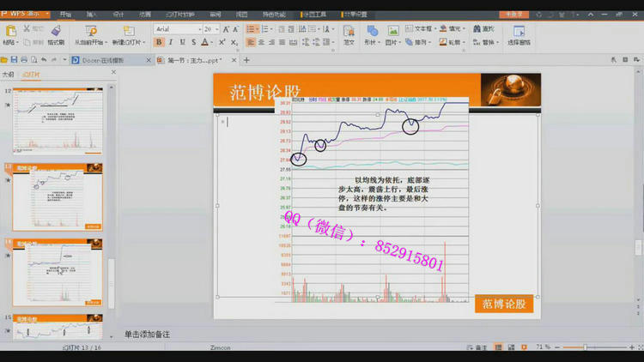Toggle Underline formatting

click(182, 41)
